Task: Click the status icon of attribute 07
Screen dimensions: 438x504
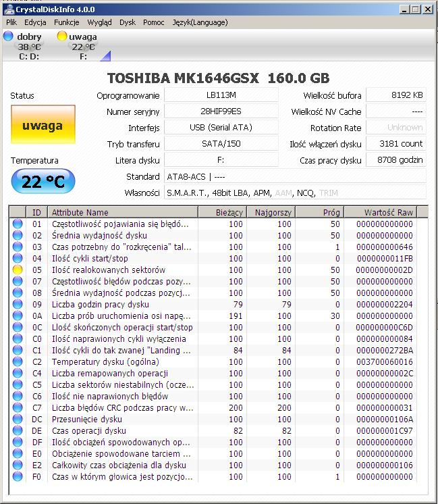Action: (18, 281)
